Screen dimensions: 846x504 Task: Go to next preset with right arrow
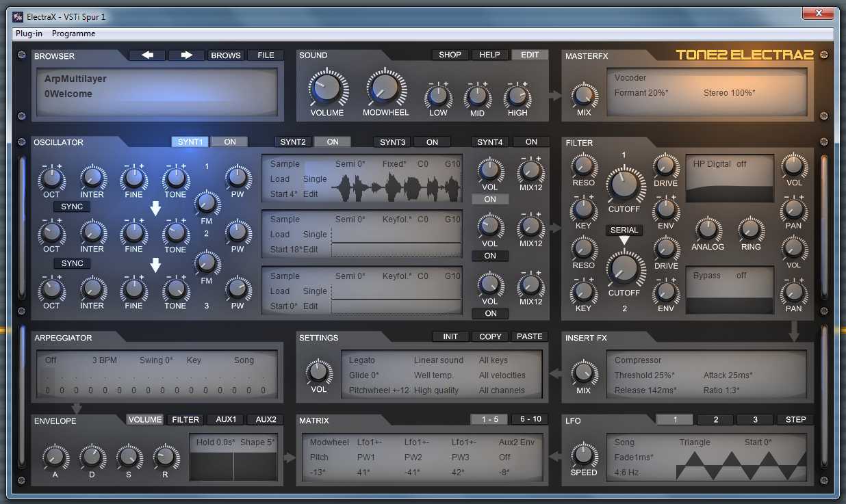click(186, 55)
